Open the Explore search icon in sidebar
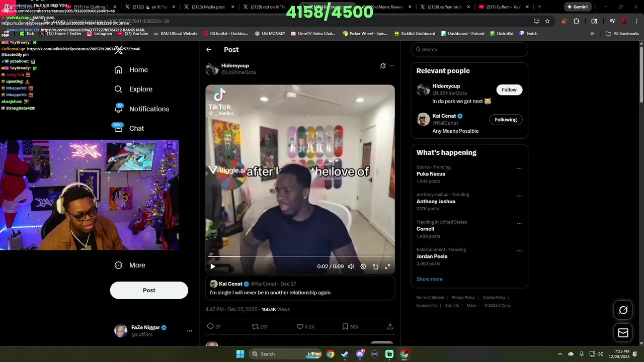This screenshot has width=644, height=362. click(x=118, y=89)
